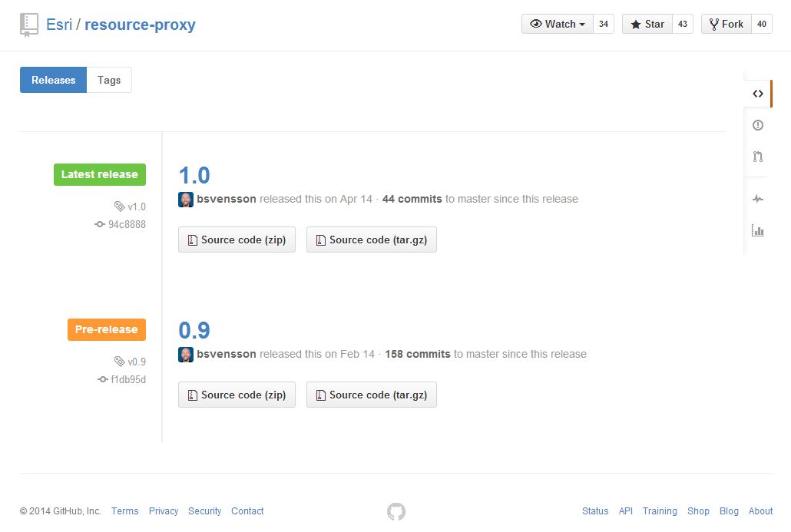Open the Watch dropdown
The image size is (791, 532).
pos(558,25)
